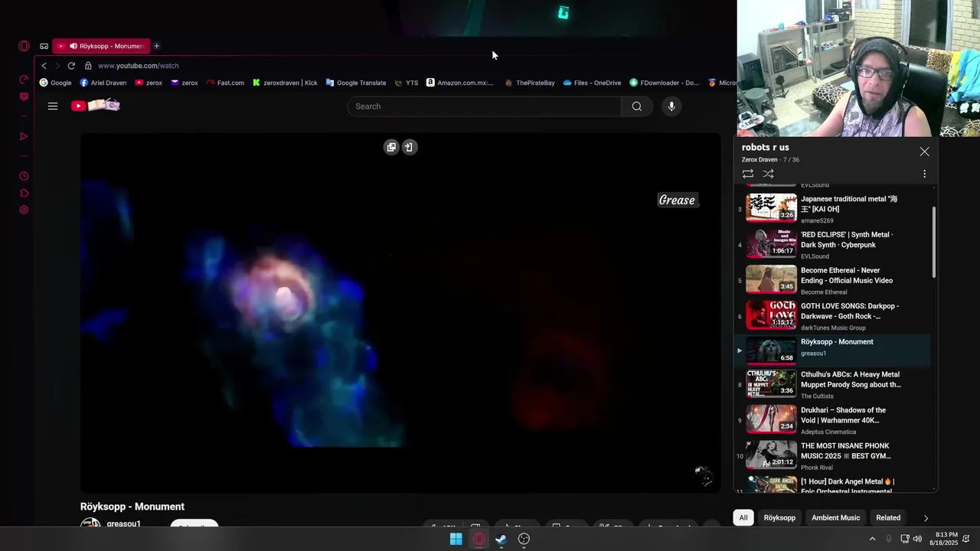Reload the YouTube page
The height and width of the screenshot is (551, 980).
pyautogui.click(x=71, y=66)
